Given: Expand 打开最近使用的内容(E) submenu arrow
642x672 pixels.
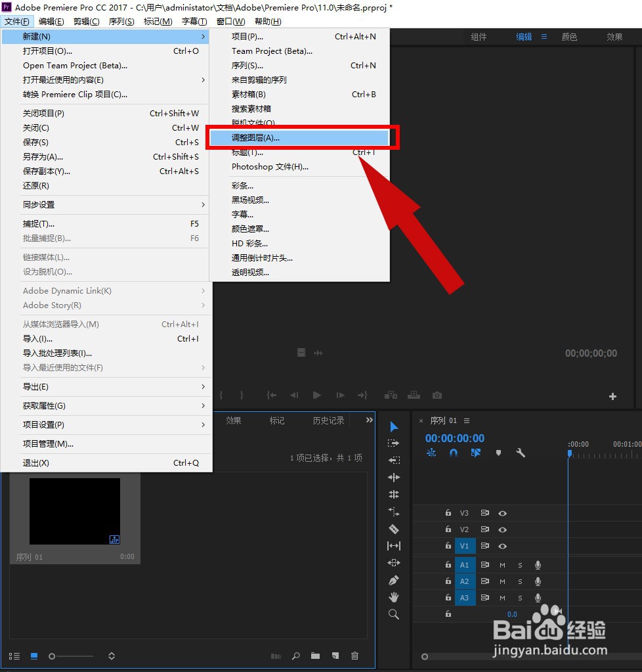Looking at the screenshot, I should tap(203, 79).
